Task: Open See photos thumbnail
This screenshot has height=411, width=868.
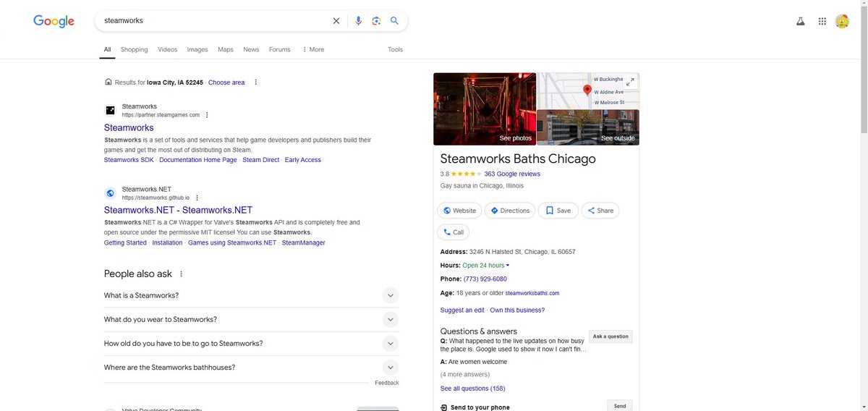Action: (x=485, y=109)
